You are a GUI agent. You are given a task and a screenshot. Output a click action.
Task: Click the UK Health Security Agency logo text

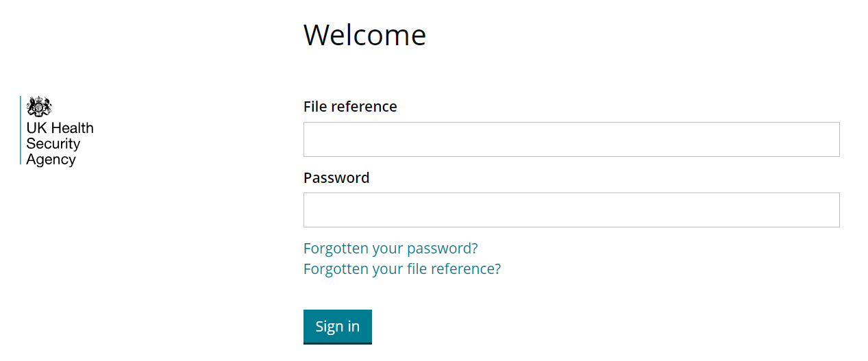(x=59, y=144)
